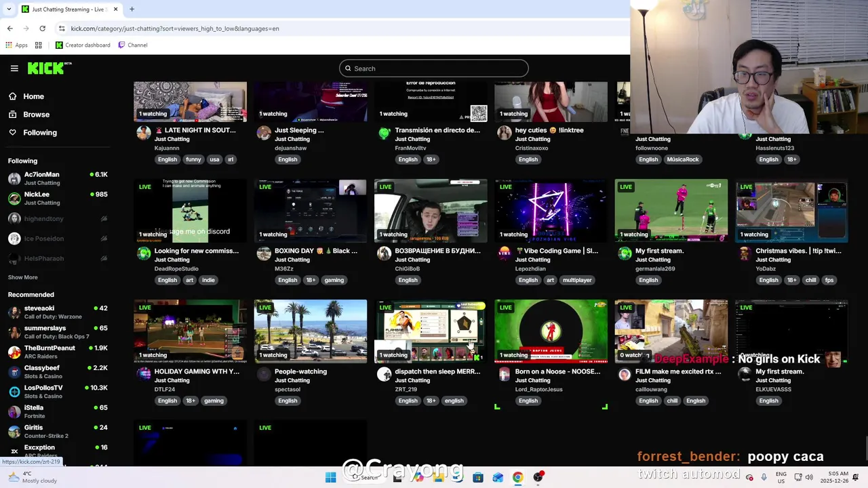Click the DTLF24 channel avatar

pyautogui.click(x=144, y=374)
